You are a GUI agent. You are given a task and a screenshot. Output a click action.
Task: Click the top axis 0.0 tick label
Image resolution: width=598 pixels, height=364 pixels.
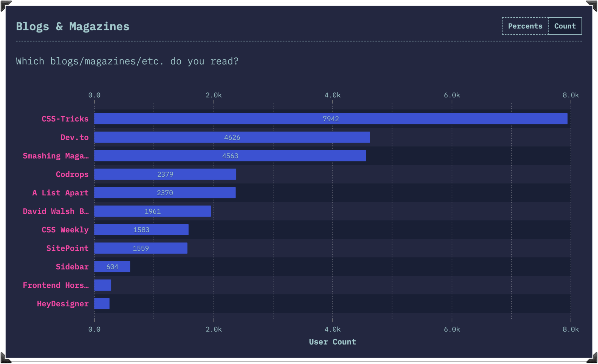(94, 95)
